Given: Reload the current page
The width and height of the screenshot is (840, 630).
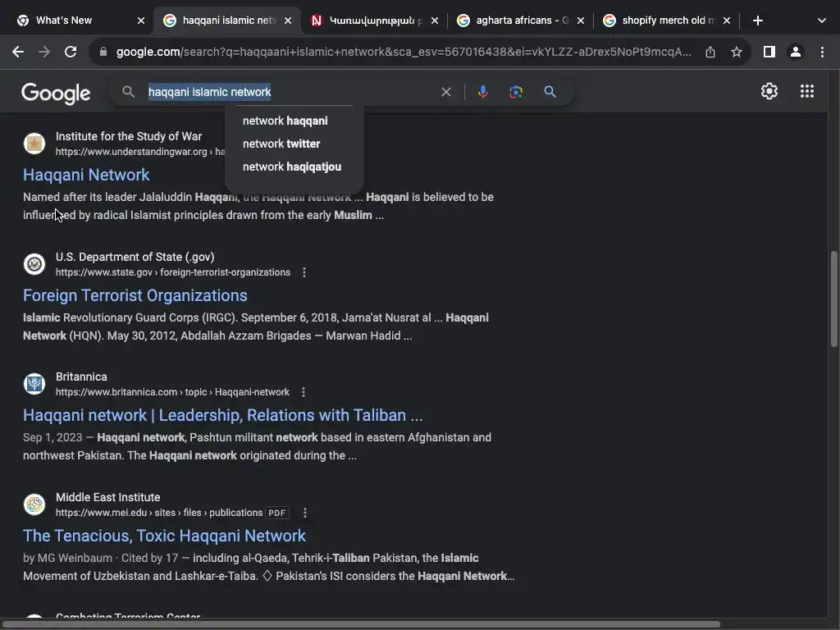Looking at the screenshot, I should [x=71, y=52].
